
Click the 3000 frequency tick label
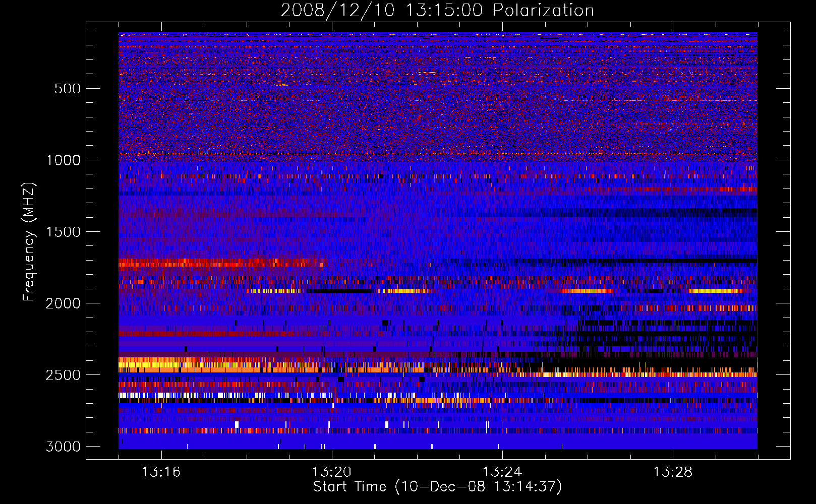pyautogui.click(x=63, y=447)
